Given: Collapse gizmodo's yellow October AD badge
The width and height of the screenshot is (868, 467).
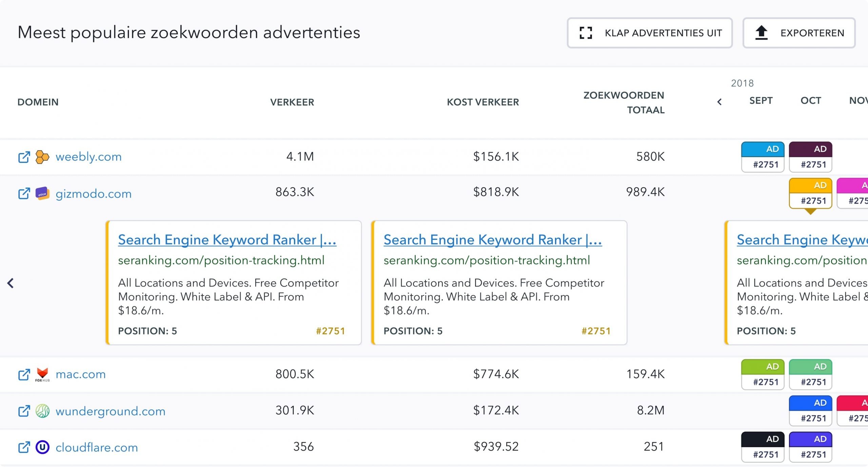Looking at the screenshot, I should tap(810, 193).
